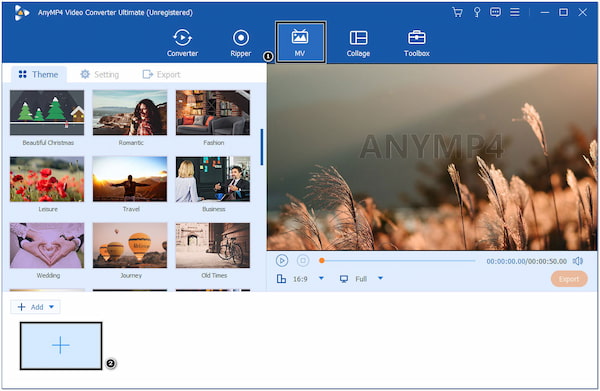The width and height of the screenshot is (600, 391).
Task: Click the Journey theme label
Action: pos(131,275)
